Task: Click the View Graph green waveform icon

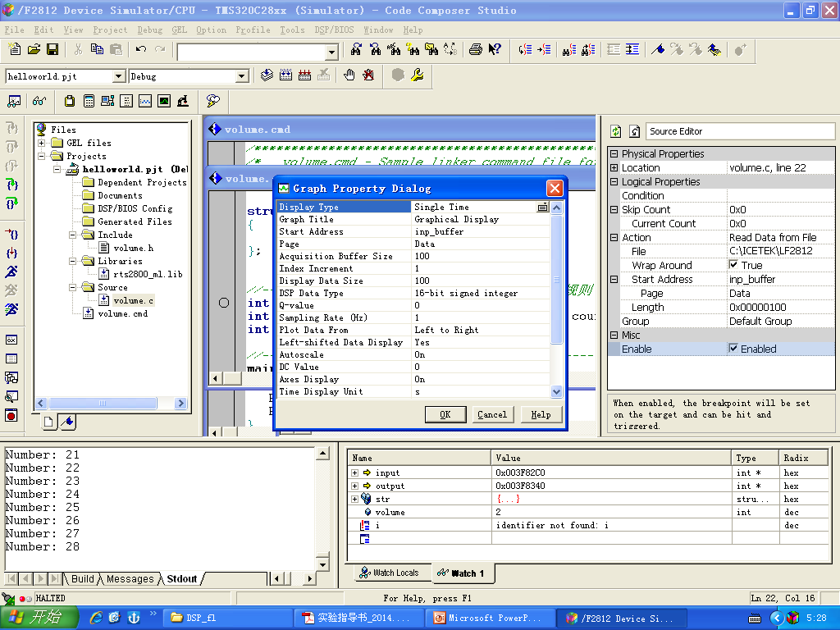Action: pyautogui.click(x=164, y=101)
